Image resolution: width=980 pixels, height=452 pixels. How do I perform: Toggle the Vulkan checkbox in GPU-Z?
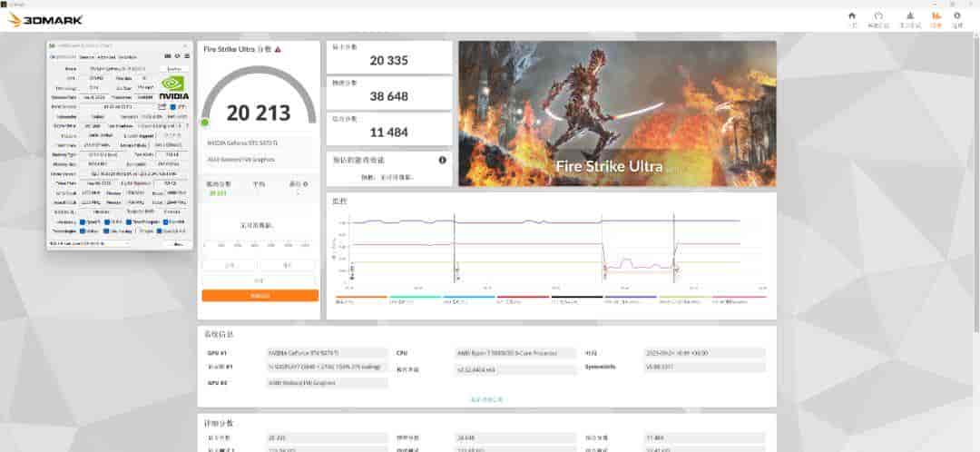tap(83, 231)
